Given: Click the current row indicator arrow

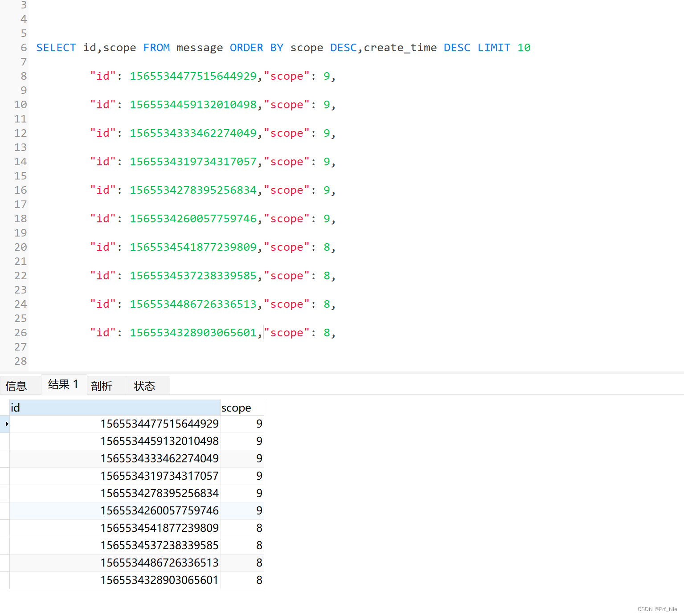Looking at the screenshot, I should pyautogui.click(x=7, y=424).
